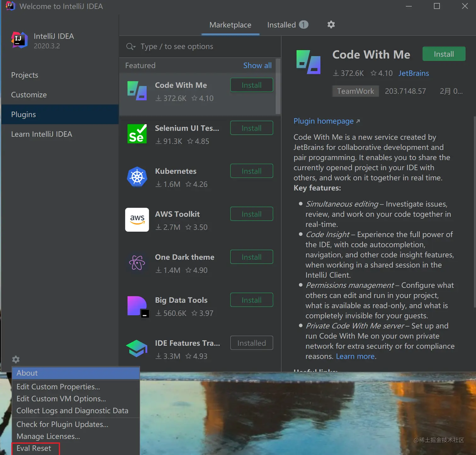This screenshot has width=476, height=455.
Task: Choose About from the popup menu
Action: [76, 373]
